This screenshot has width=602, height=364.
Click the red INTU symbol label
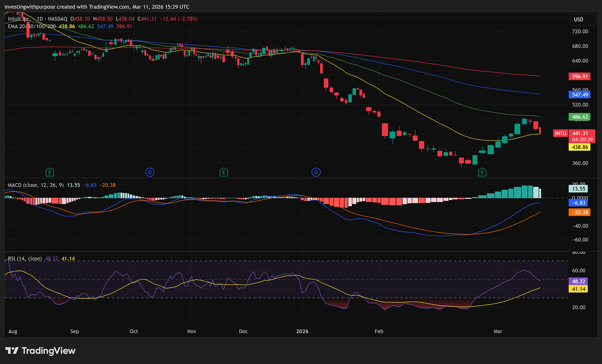coord(561,133)
